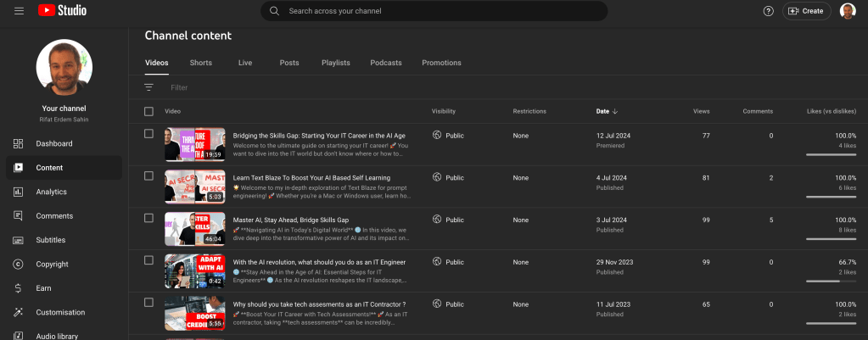Screen dimensions: 868x340
Task: Click the Content sidebar icon
Action: click(x=19, y=168)
